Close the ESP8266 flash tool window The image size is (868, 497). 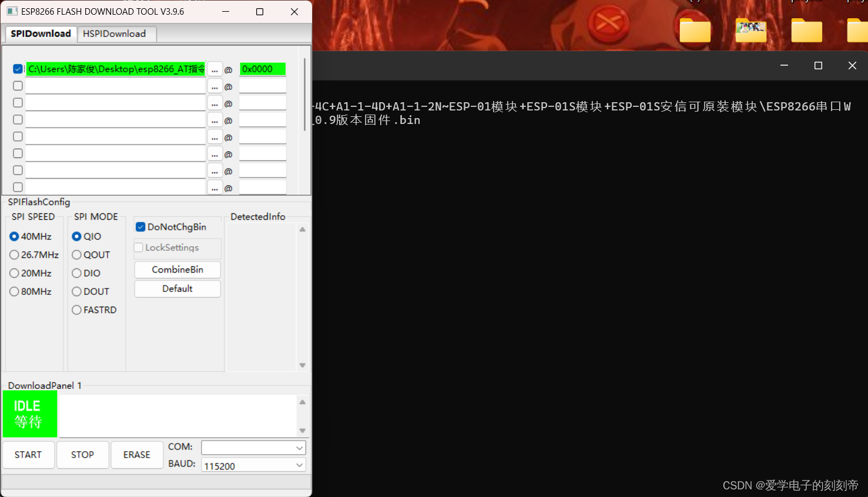point(294,12)
